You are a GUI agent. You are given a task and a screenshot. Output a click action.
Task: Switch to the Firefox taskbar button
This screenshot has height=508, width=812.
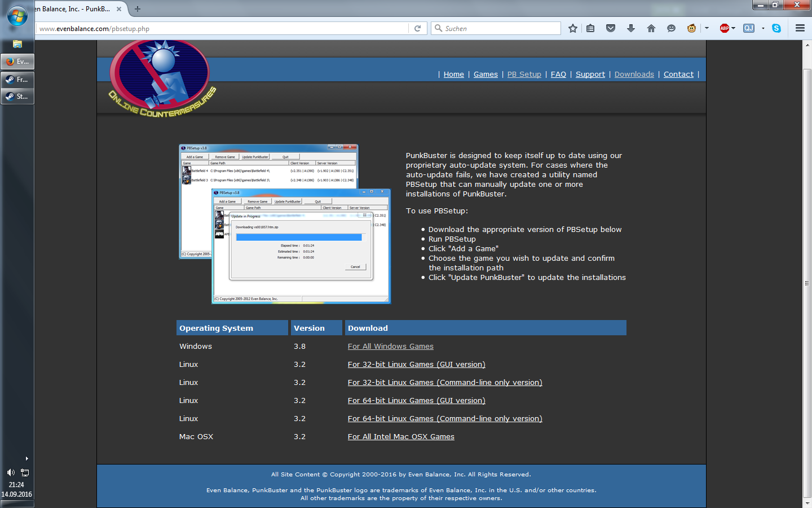[x=17, y=62]
